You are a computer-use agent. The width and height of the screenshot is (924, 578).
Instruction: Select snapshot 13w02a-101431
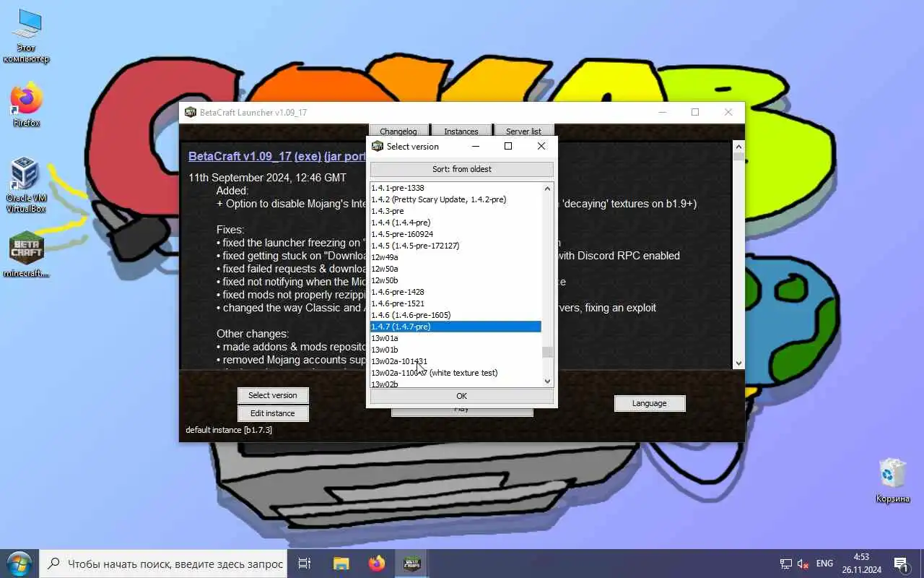[456, 361]
